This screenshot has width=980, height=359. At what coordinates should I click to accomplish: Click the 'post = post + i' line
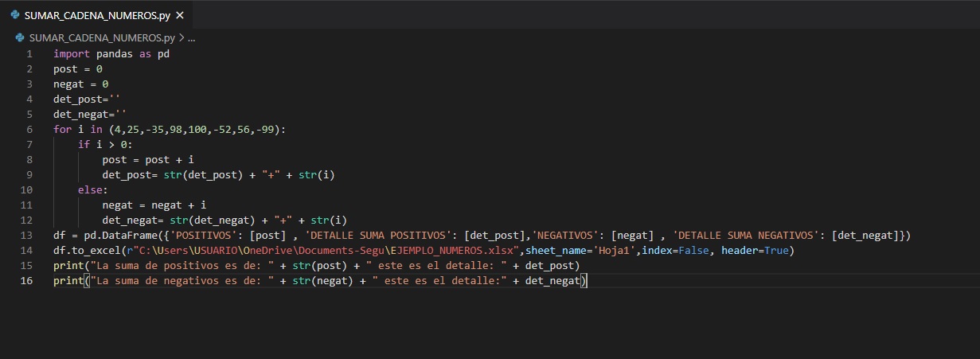pos(148,159)
